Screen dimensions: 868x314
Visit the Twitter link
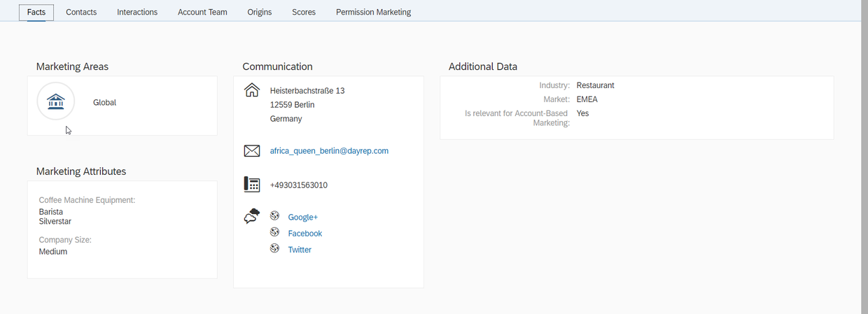(x=300, y=250)
